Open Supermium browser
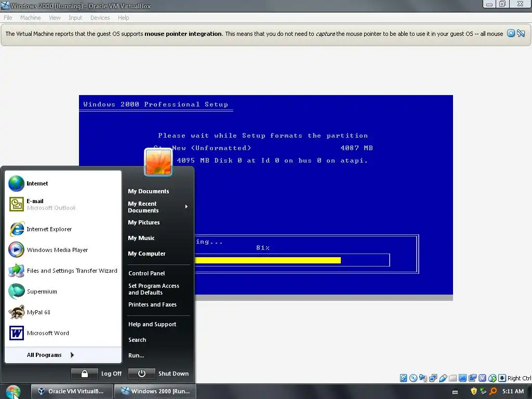The width and height of the screenshot is (532, 399). coord(63,291)
